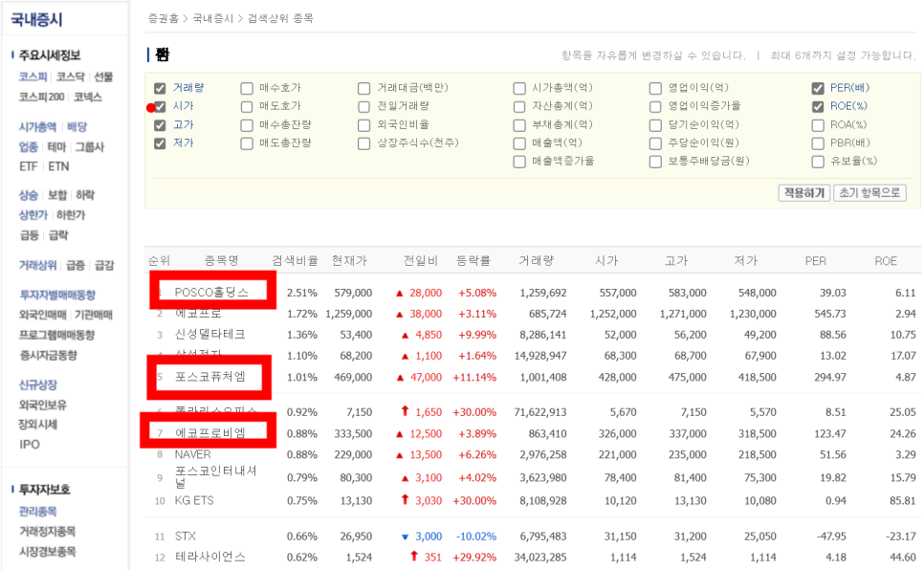Tick the 외국인비율 checkbox
The height and width of the screenshot is (570, 924).
click(364, 125)
